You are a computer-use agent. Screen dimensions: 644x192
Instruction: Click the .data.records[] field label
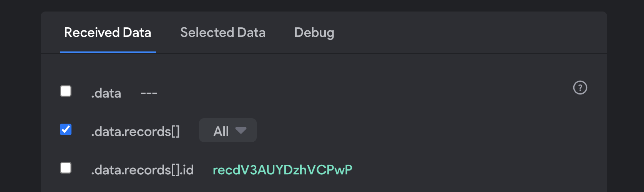[135, 132]
